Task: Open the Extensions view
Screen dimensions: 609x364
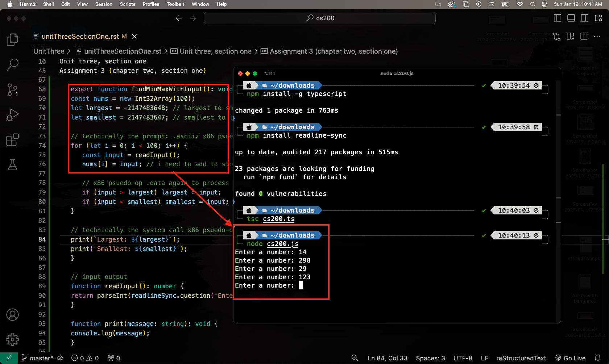Action: coord(12,139)
